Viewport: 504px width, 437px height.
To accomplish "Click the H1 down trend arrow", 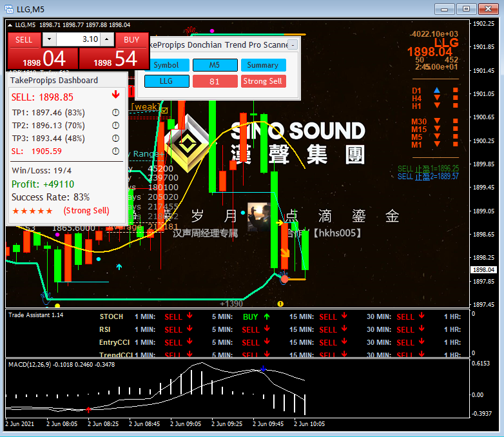I will pyautogui.click(x=437, y=105).
